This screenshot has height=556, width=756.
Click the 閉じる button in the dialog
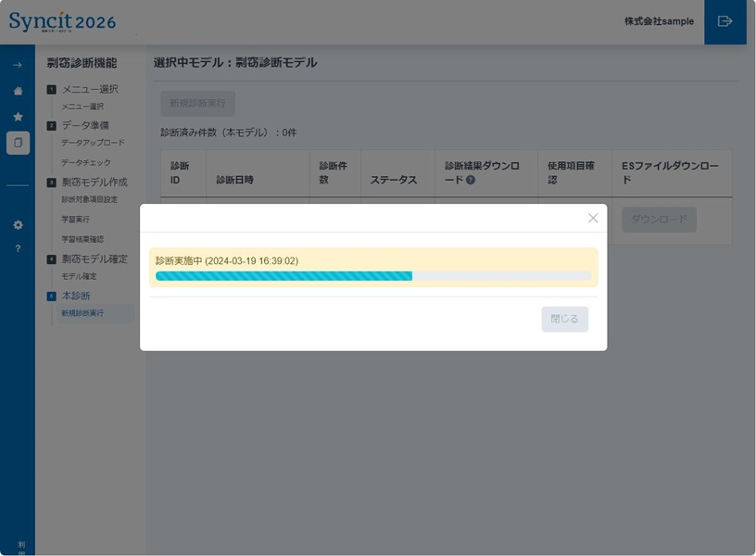point(565,319)
